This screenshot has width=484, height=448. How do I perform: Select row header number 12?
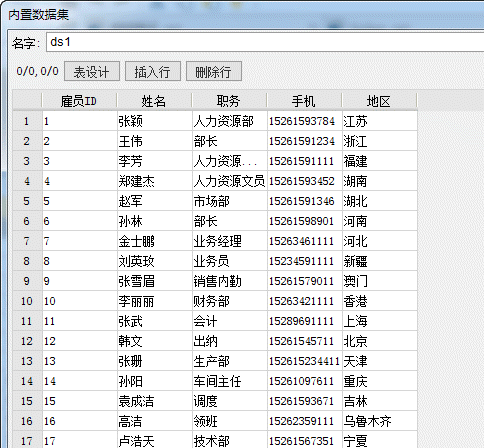[x=27, y=341]
